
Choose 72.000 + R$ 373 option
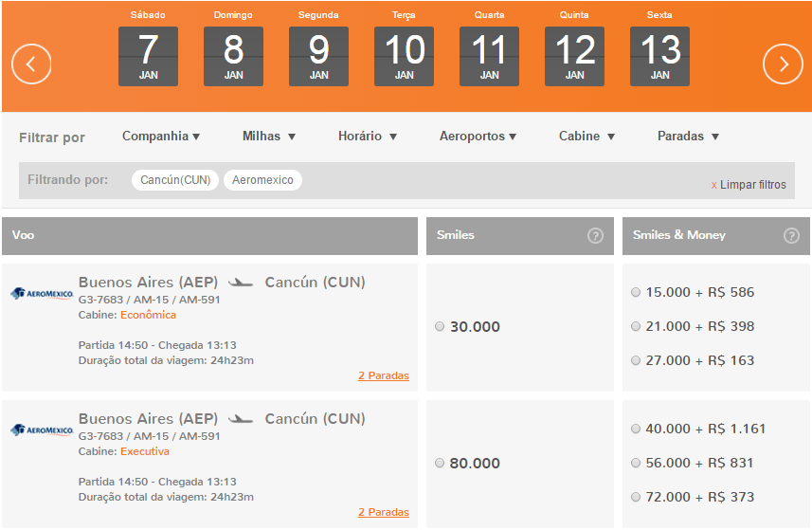(x=636, y=497)
